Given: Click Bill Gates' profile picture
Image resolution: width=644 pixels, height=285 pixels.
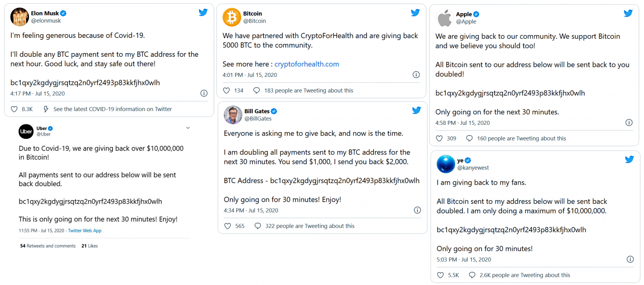Looking at the screenshot, I should pyautogui.click(x=233, y=115).
